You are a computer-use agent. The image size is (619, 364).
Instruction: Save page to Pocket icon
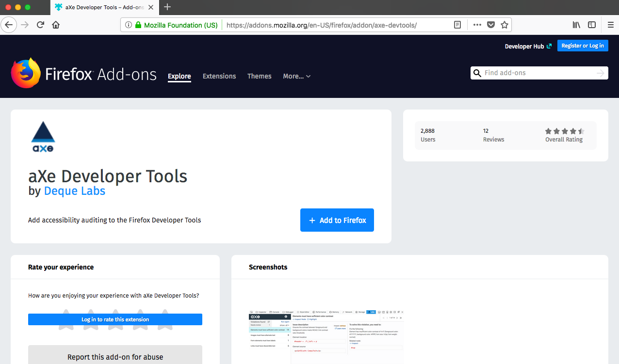tap(491, 25)
